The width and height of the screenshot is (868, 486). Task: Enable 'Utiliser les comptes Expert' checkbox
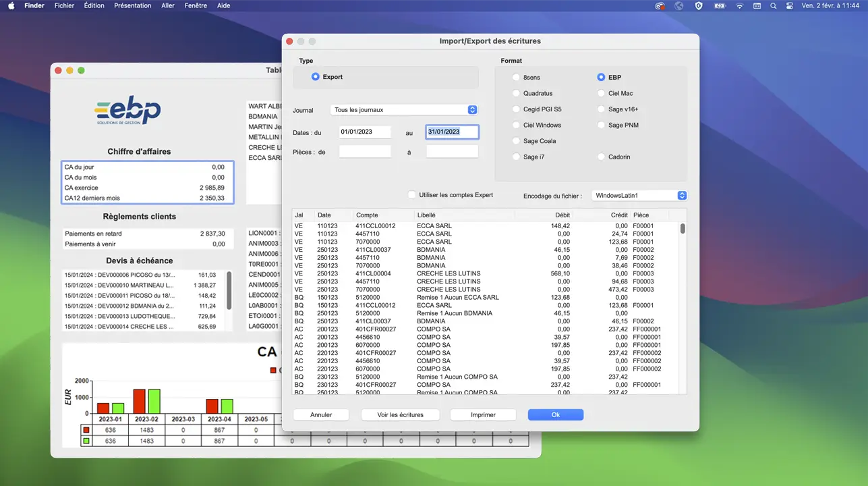[412, 195]
